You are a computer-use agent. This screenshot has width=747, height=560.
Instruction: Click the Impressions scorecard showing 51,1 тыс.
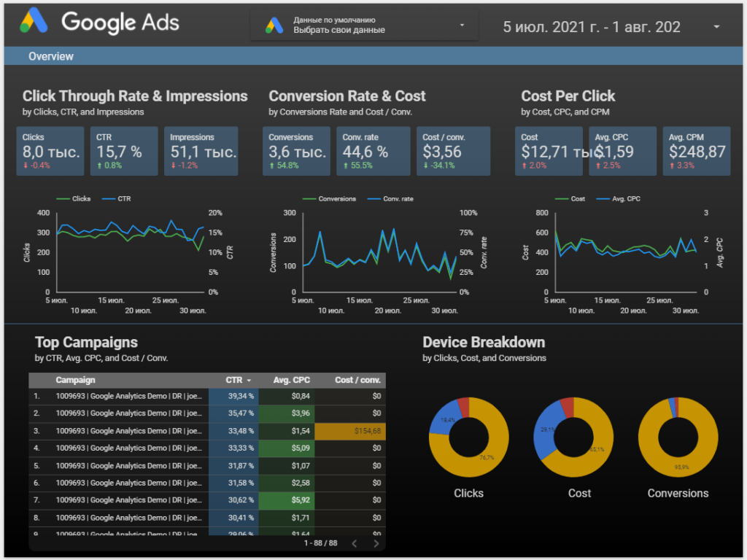click(x=201, y=151)
